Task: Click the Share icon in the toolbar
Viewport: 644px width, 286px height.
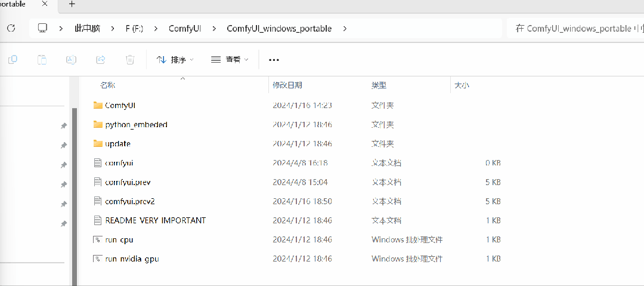Action: tap(101, 60)
